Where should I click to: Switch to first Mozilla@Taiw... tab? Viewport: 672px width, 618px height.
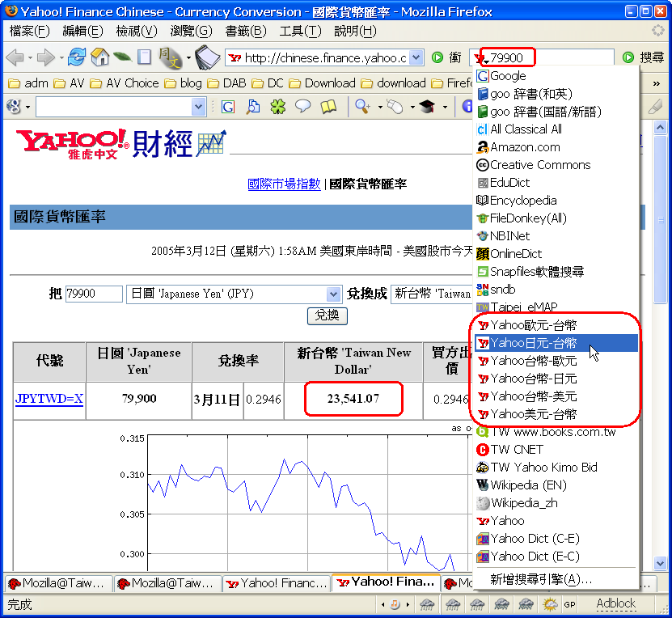click(x=57, y=582)
